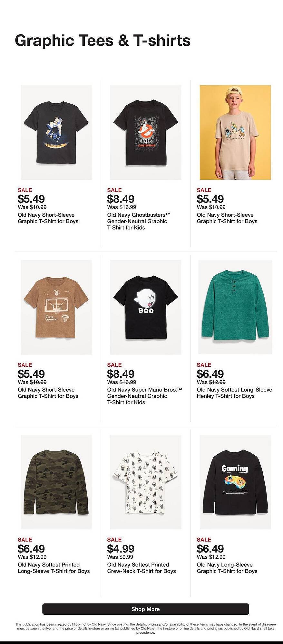283x644 pixels.
Task: Click Old Navy Long-Sleeve Graphic T-Shirt title
Action: tap(227, 568)
